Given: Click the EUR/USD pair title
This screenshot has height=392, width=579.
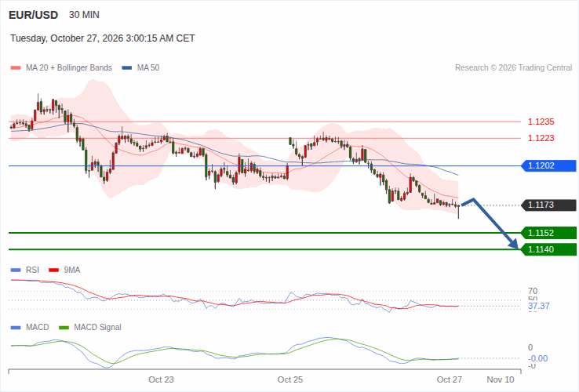Looking at the screenshot, I should pyautogui.click(x=33, y=15).
